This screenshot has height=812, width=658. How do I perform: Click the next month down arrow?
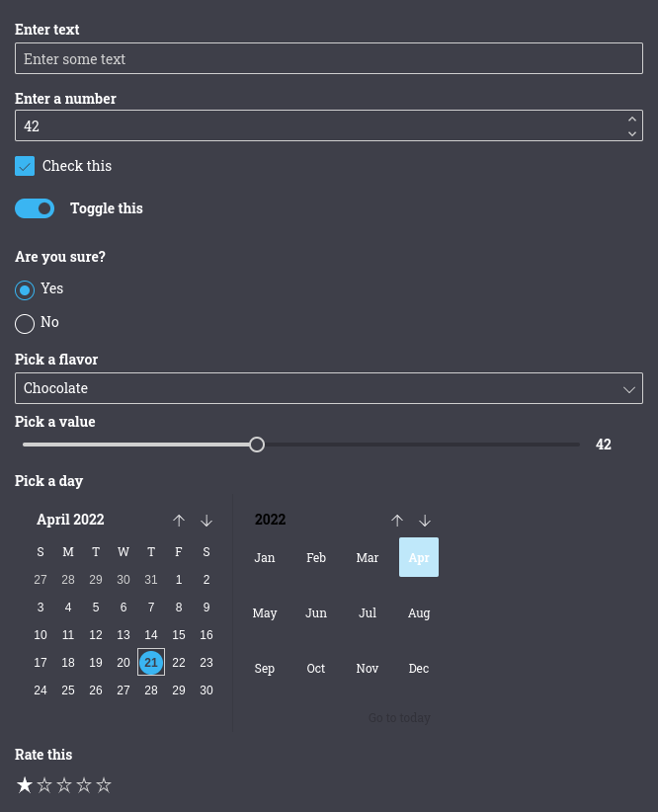pos(206,521)
